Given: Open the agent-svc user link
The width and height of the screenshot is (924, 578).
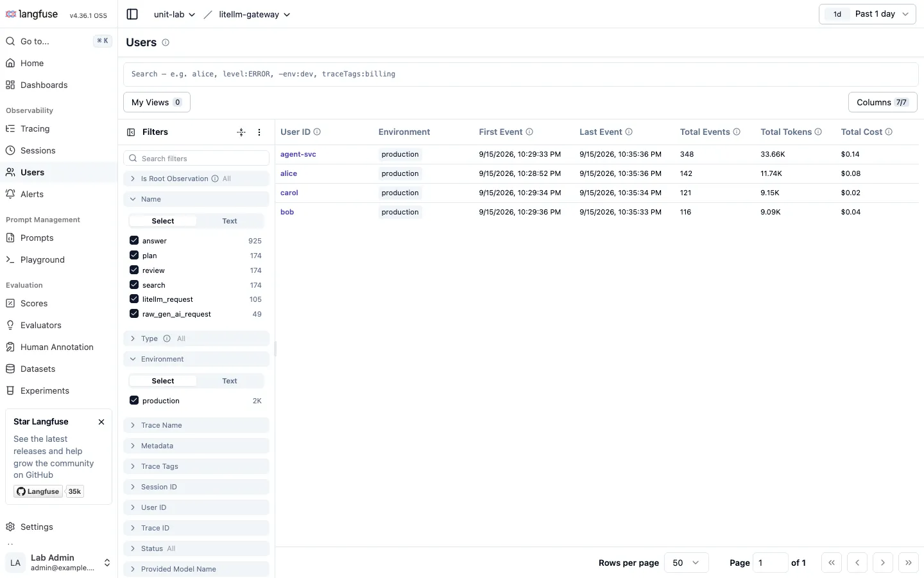Looking at the screenshot, I should [298, 154].
